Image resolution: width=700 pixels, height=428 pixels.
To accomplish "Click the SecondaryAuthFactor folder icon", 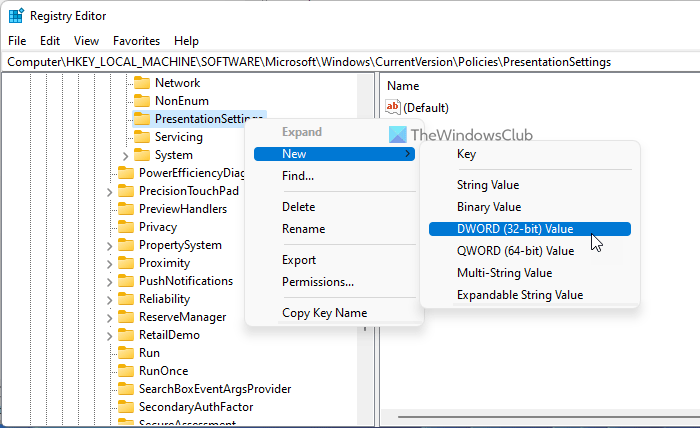I will 126,407.
